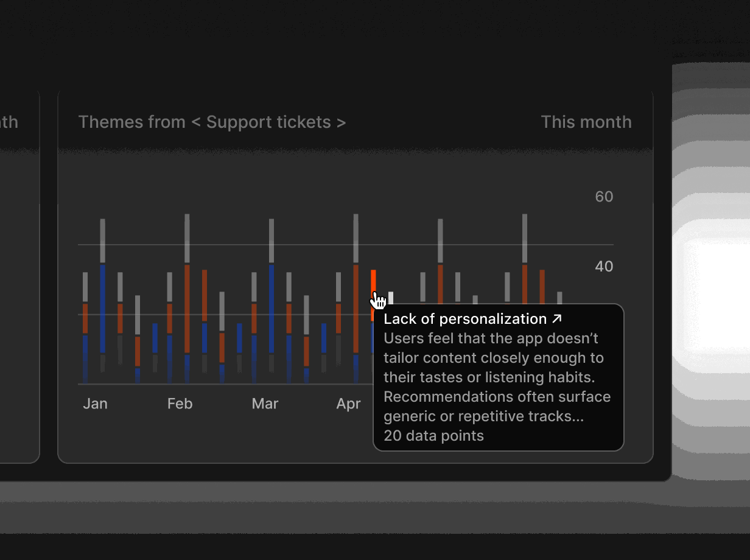This screenshot has width=750, height=560.
Task: Click the tall blue bar above Jan
Action: (x=102, y=309)
